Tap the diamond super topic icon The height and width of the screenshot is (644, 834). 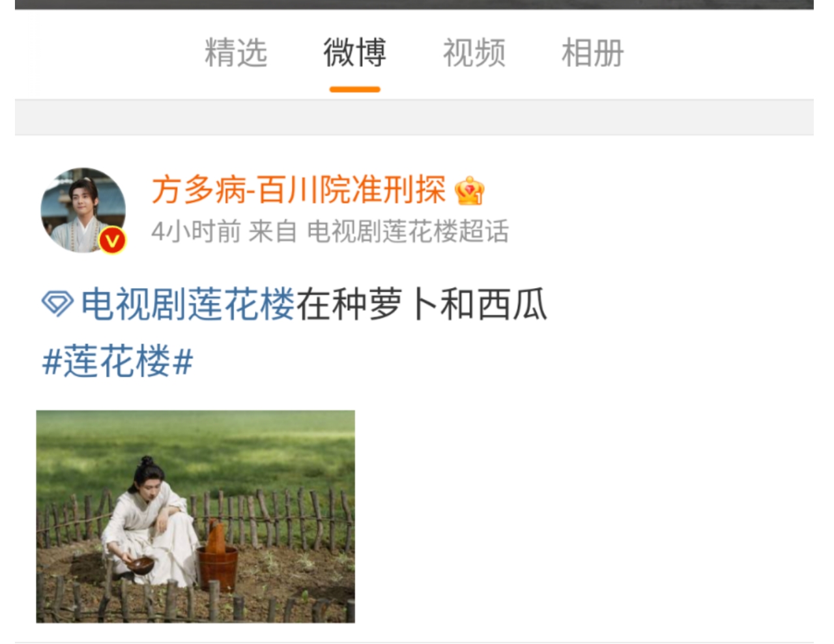[x=57, y=304]
